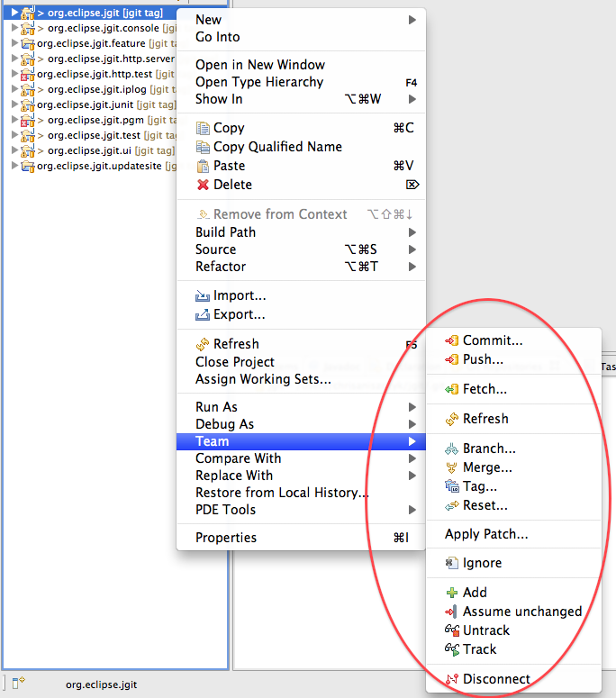Click the Tag icon

click(x=452, y=486)
